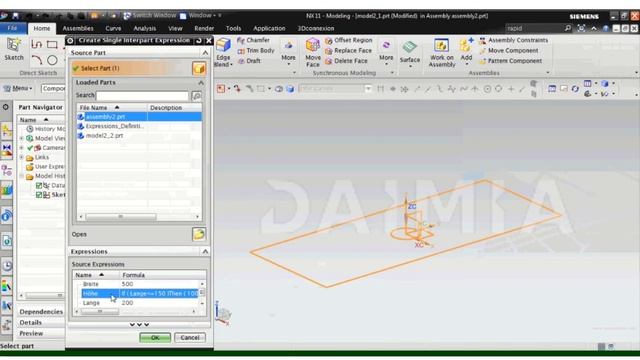Select the Draft tool
Screen dimensions: 640x360
(249, 61)
